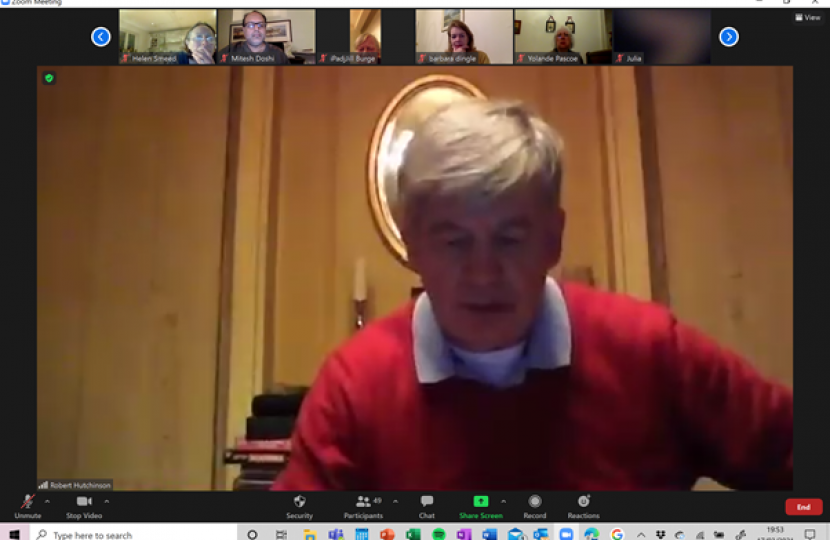The image size is (830, 540).
Task: Unmute the microphone
Action: [27, 502]
